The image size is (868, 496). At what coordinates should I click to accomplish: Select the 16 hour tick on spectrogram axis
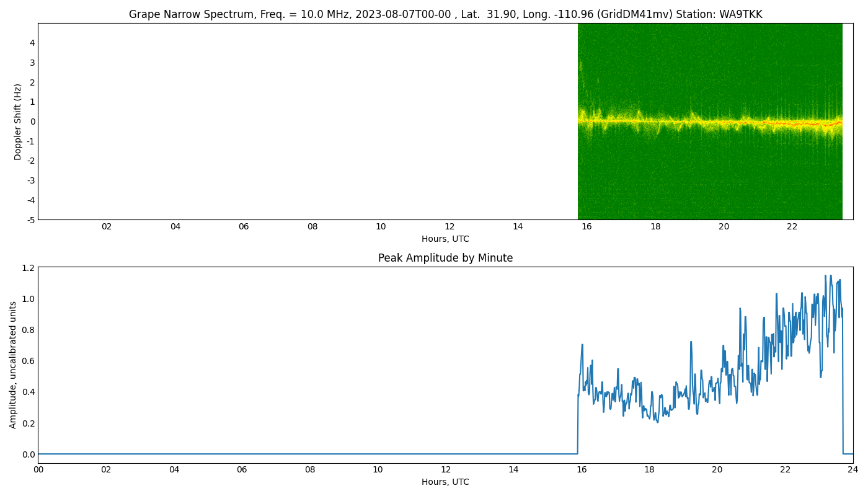587,227
